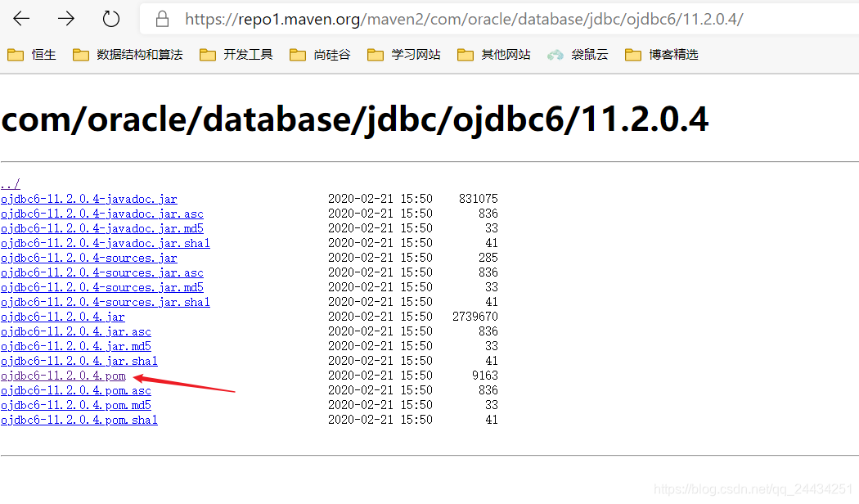This screenshot has height=504, width=859.
Task: Open the 尚硅谷 bookmark folder
Action: click(320, 55)
